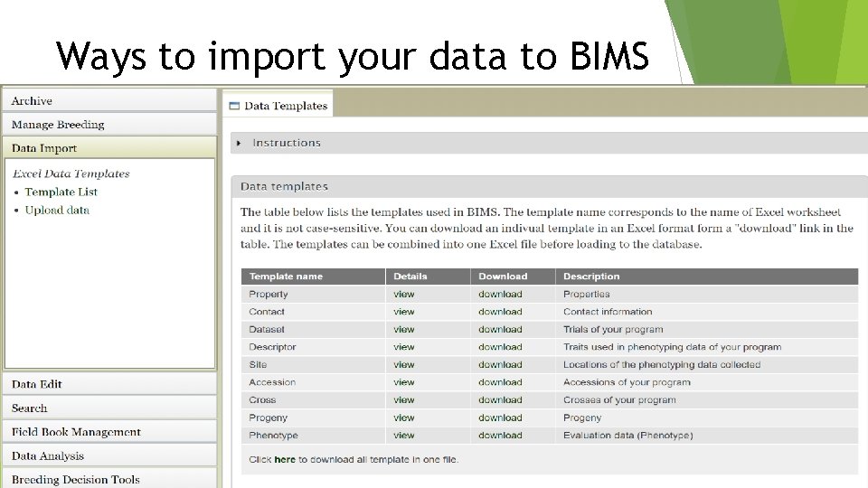Image resolution: width=868 pixels, height=488 pixels.
Task: Open Field Book Management section
Action: [109, 432]
